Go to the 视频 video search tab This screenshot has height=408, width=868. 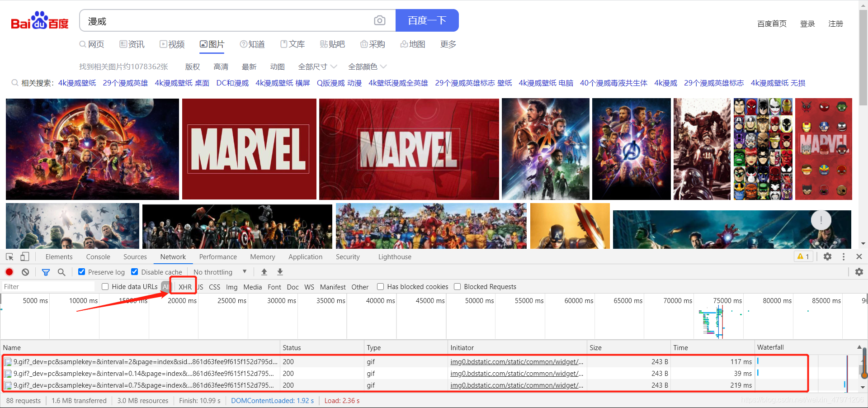(172, 44)
